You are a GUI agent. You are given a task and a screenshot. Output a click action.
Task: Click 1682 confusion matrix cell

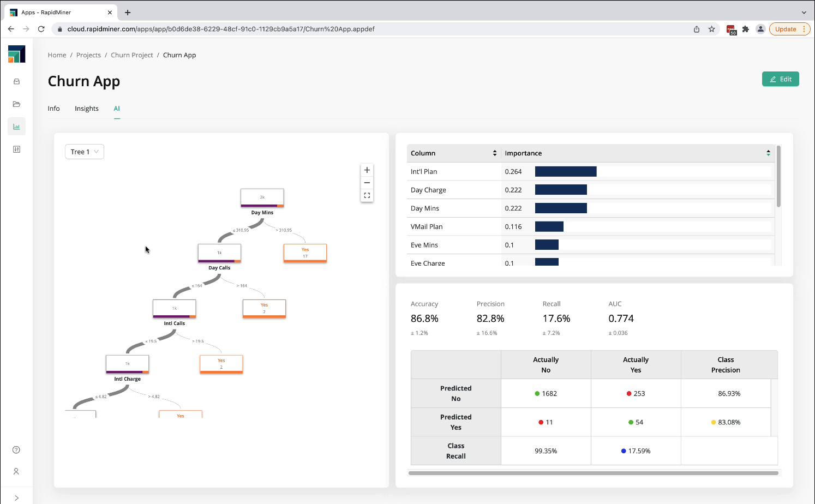tap(546, 393)
